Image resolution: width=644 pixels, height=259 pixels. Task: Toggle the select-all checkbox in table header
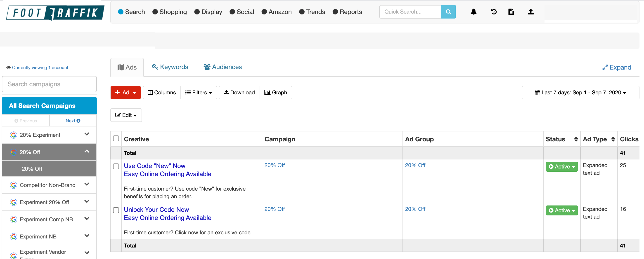pos(116,138)
